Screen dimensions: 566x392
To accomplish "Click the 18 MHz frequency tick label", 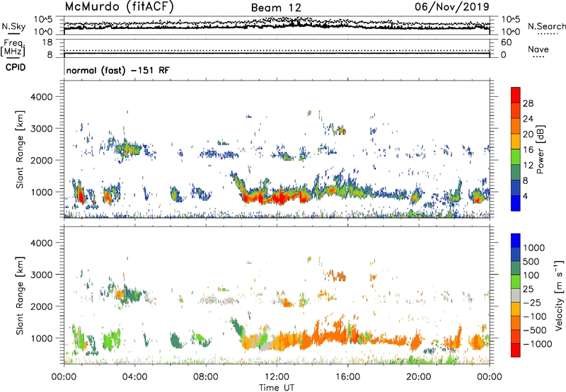I will click(47, 42).
